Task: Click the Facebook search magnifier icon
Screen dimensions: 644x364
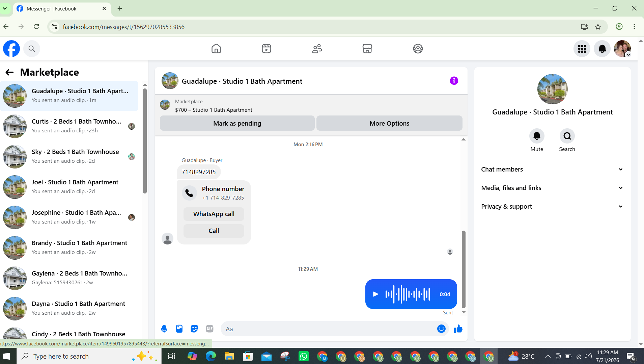Action: coord(32,49)
